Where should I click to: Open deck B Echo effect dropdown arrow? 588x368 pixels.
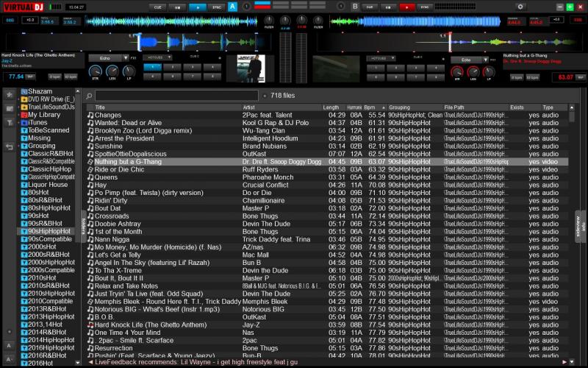click(485, 60)
